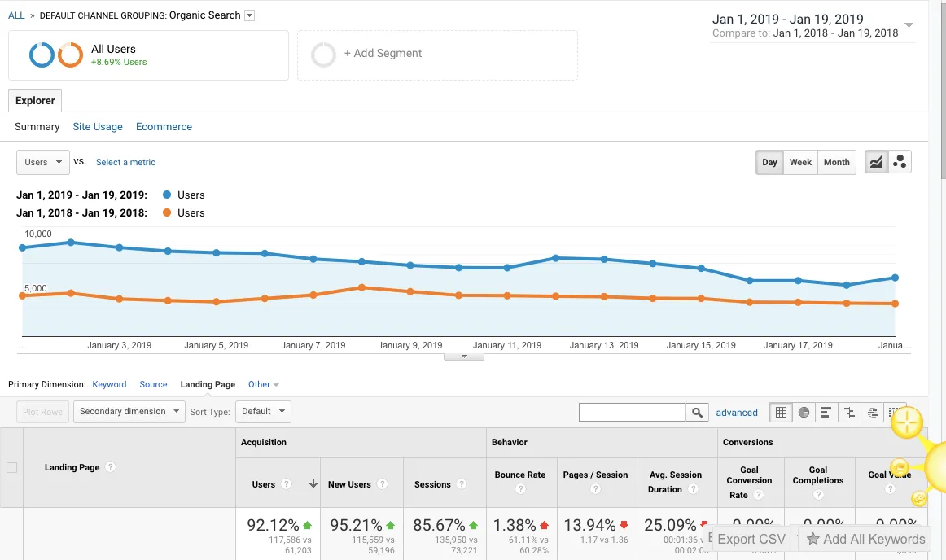Open help icon under Goal Completions
946x560 pixels.
(818, 495)
